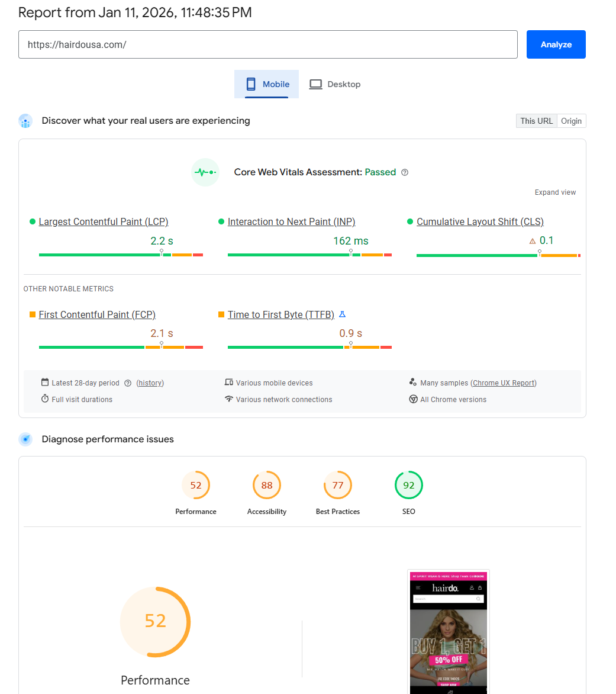The height and width of the screenshot is (694, 616).
Task: Click the Report from Jan 11, 2026 heading
Action: point(135,12)
